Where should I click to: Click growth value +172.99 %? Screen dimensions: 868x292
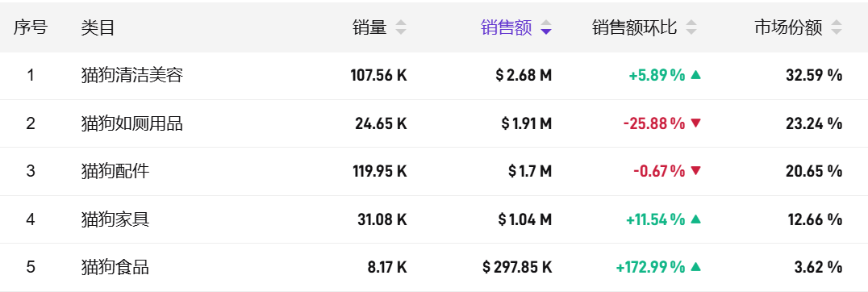click(651, 268)
